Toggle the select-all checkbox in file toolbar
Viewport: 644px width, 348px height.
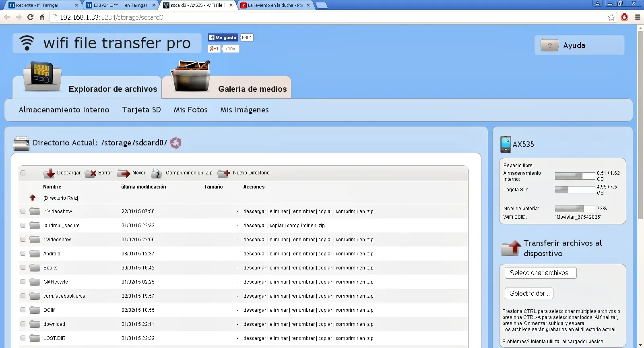point(23,173)
